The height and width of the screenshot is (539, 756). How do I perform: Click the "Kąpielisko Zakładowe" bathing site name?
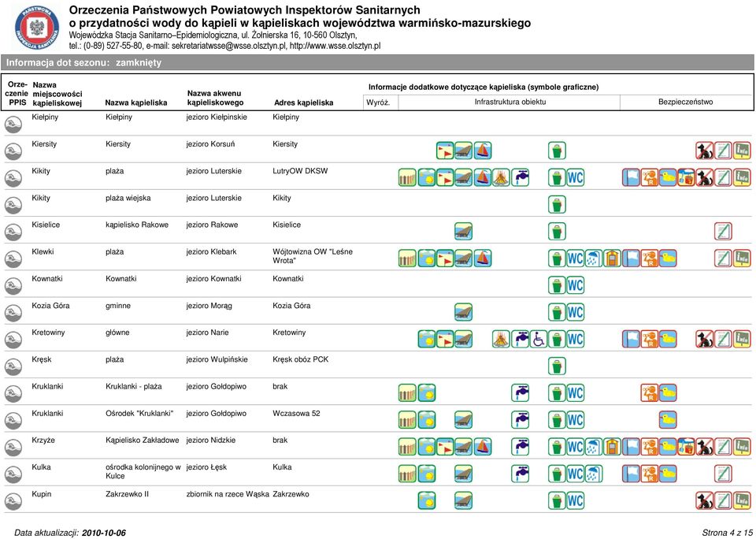coord(143,441)
